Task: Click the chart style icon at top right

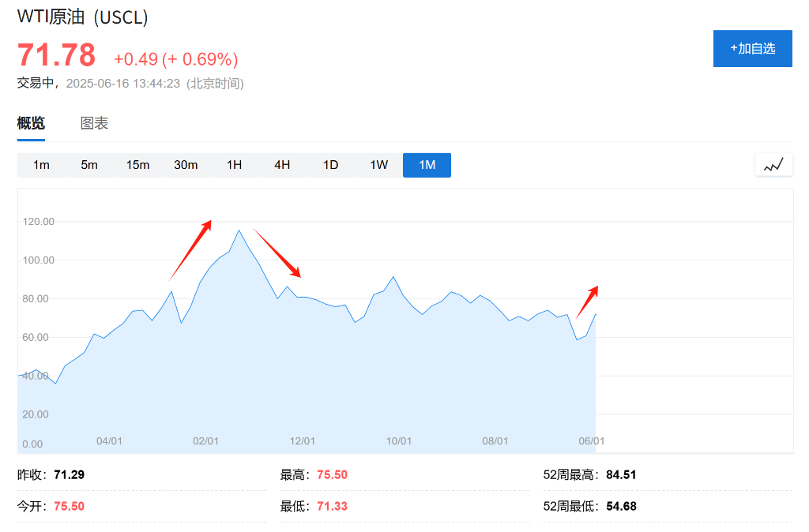Action: pos(773,164)
